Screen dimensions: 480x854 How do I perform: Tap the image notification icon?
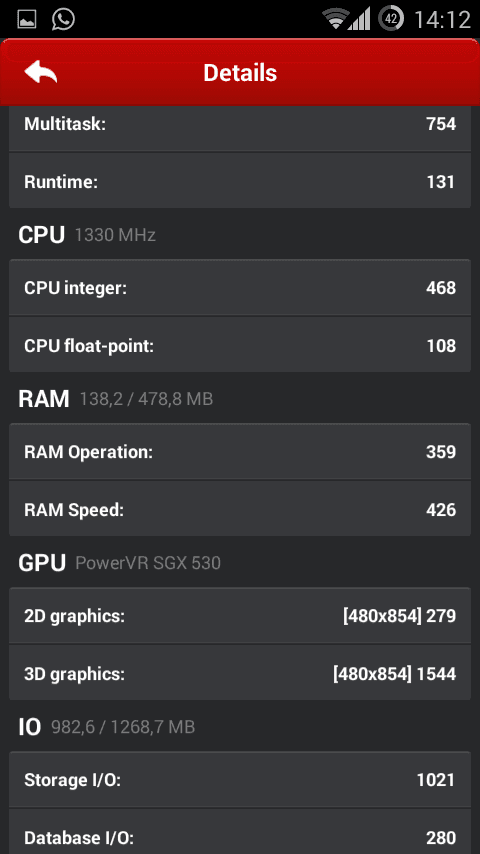(27, 20)
